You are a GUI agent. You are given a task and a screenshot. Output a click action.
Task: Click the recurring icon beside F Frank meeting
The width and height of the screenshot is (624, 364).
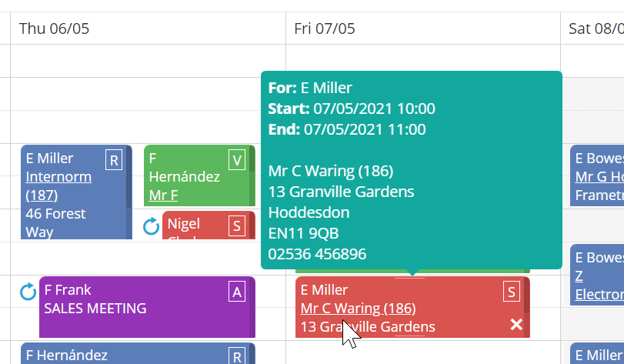(28, 292)
